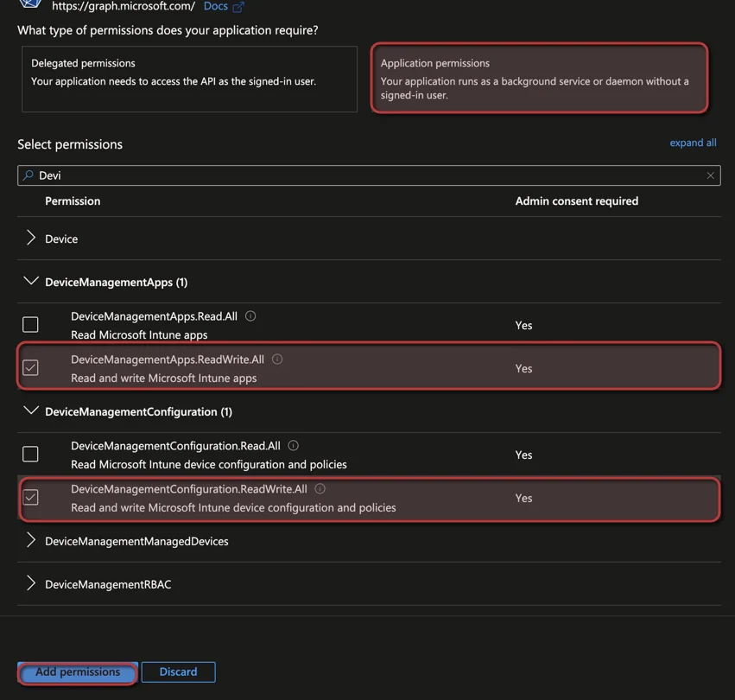
Task: Click Yes consent value for DeviceManagementConfiguration.ReadWrite.All
Action: (523, 498)
